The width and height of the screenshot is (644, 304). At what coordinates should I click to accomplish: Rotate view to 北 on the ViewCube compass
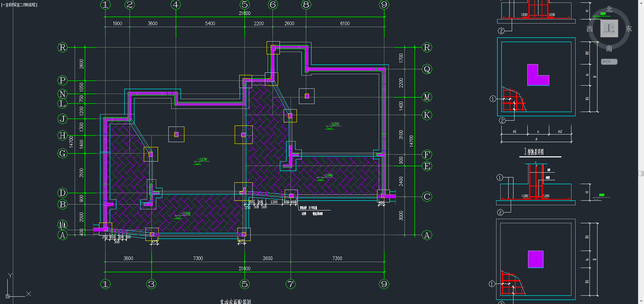point(609,9)
